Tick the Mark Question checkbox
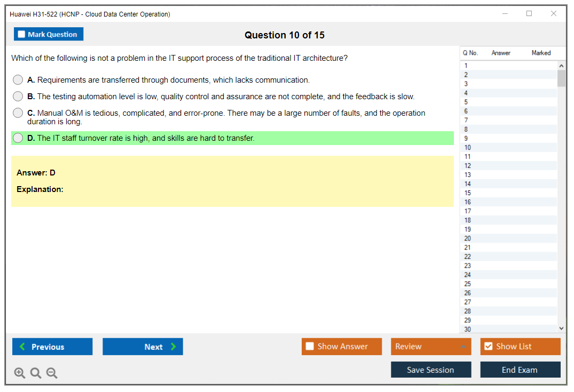 coord(22,34)
